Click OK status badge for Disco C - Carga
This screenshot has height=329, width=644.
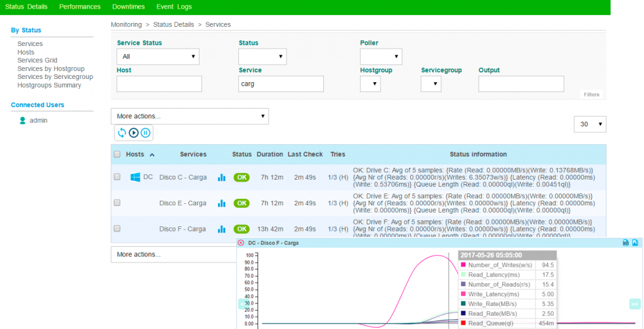242,177
